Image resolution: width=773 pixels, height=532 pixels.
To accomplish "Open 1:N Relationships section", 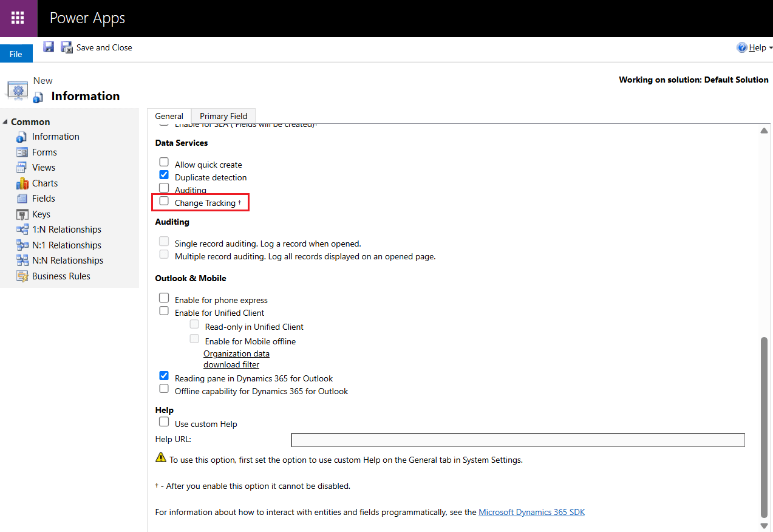I will (66, 230).
